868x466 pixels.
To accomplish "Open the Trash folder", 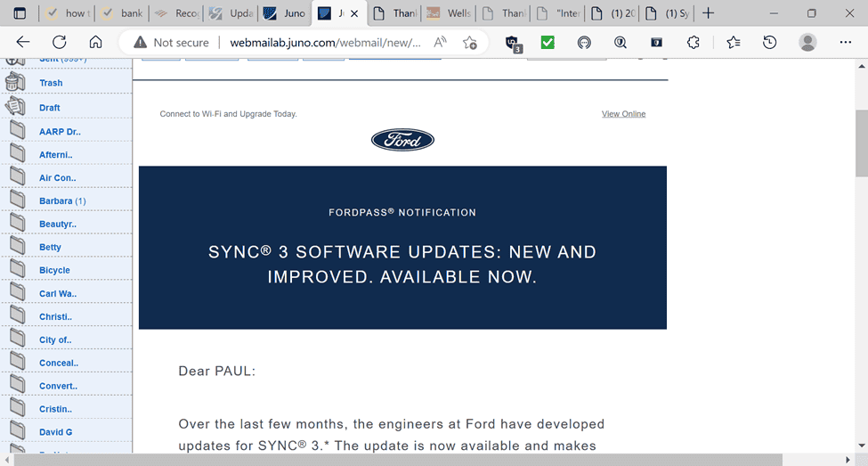I will click(x=51, y=83).
